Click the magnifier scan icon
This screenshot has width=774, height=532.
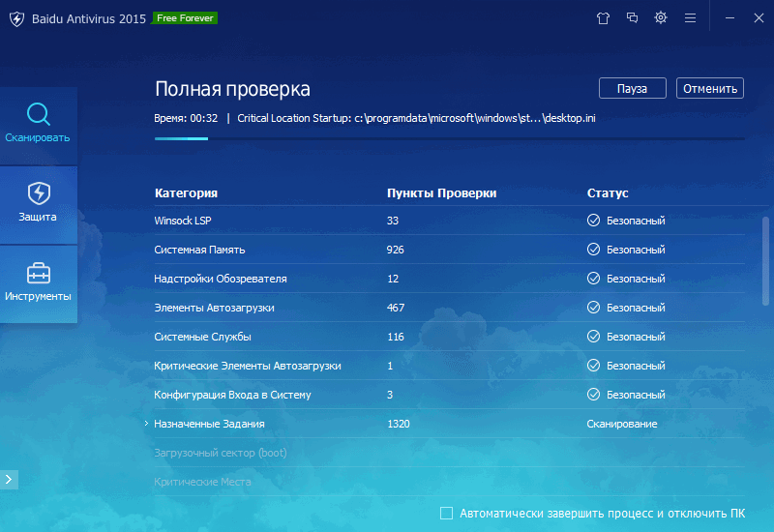pos(39,114)
